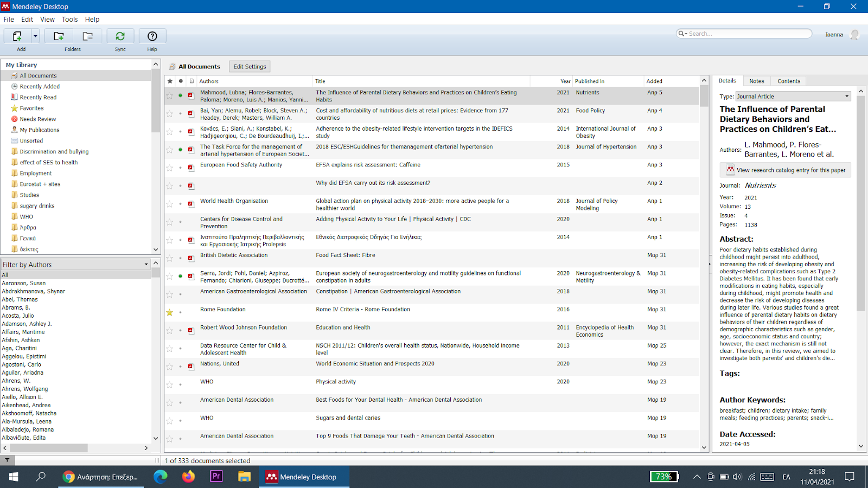Screen dimensions: 868x488
Task: Open the PDF for the IDEFICS study row
Action: coord(191,132)
